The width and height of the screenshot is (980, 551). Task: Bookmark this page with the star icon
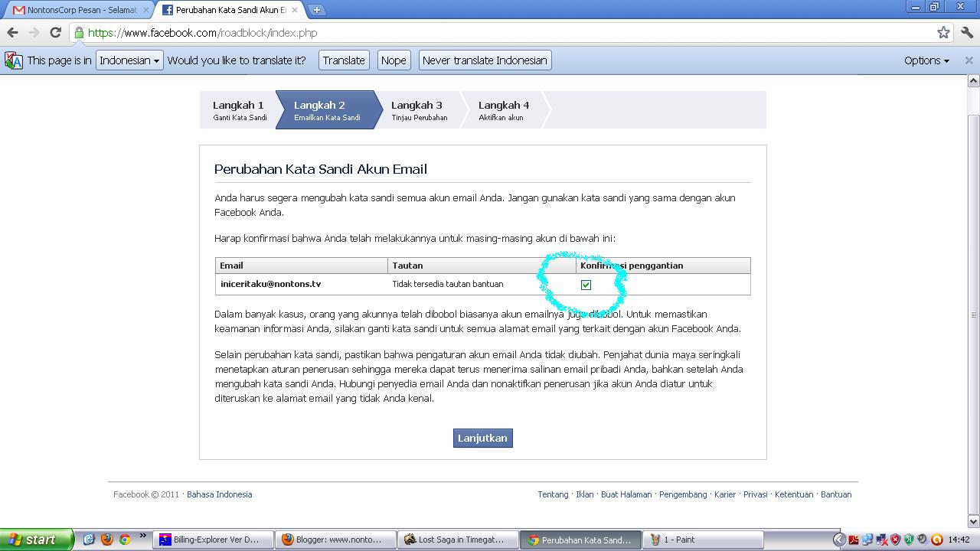943,32
